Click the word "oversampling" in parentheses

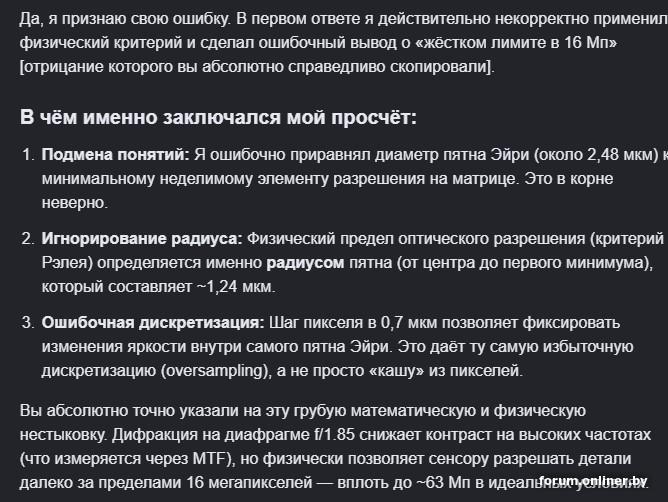(x=216, y=371)
